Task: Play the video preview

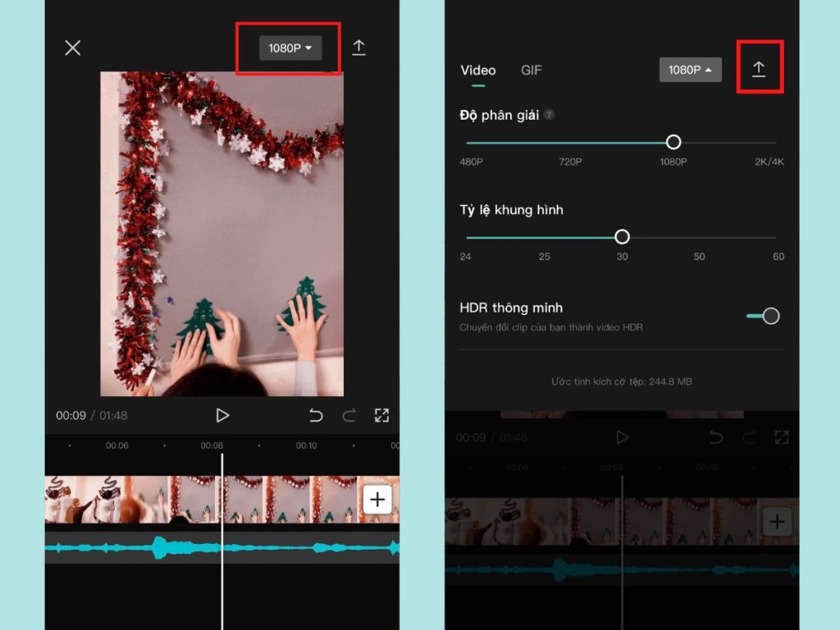Action: point(222,415)
